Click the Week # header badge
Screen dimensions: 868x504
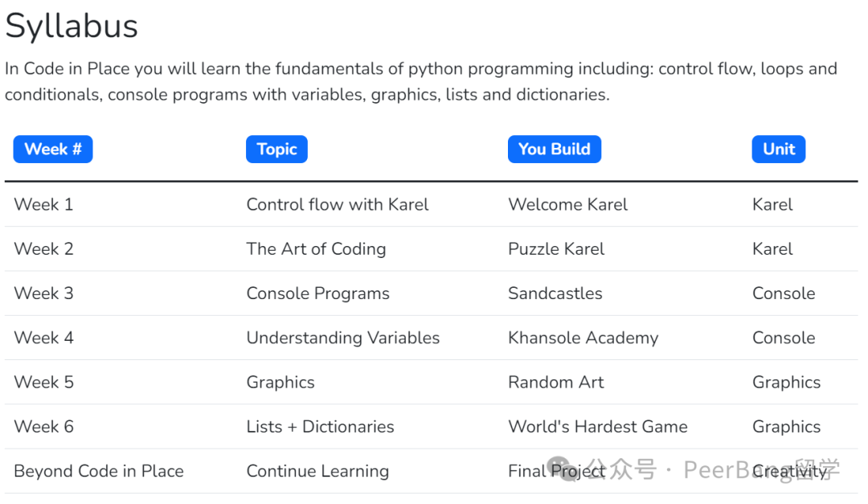(53, 149)
